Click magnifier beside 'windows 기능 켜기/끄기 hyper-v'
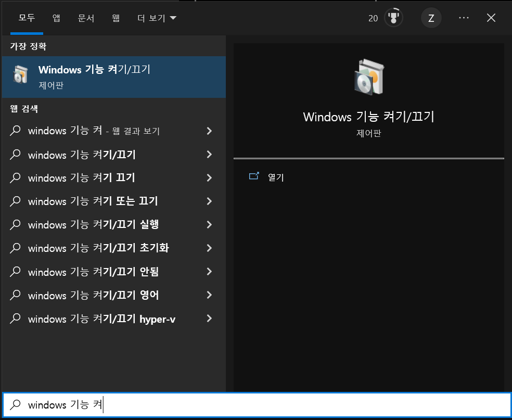The height and width of the screenshot is (420, 512). tap(15, 319)
